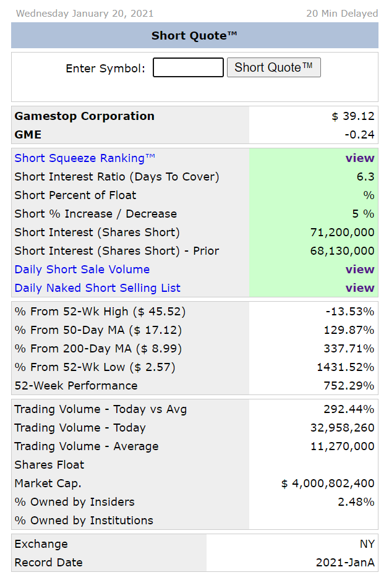Open the Daily Naked Short Selling List link

click(97, 288)
